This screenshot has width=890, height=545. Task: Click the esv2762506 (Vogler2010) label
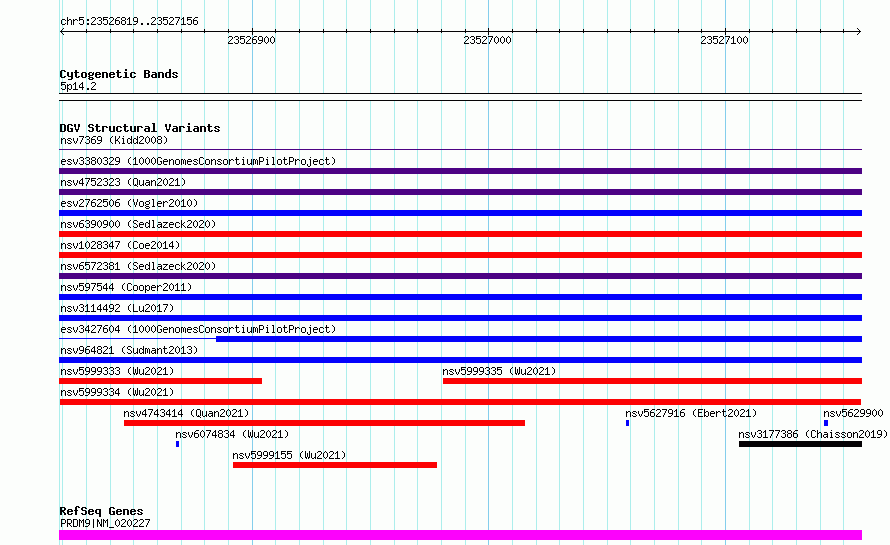click(x=129, y=203)
